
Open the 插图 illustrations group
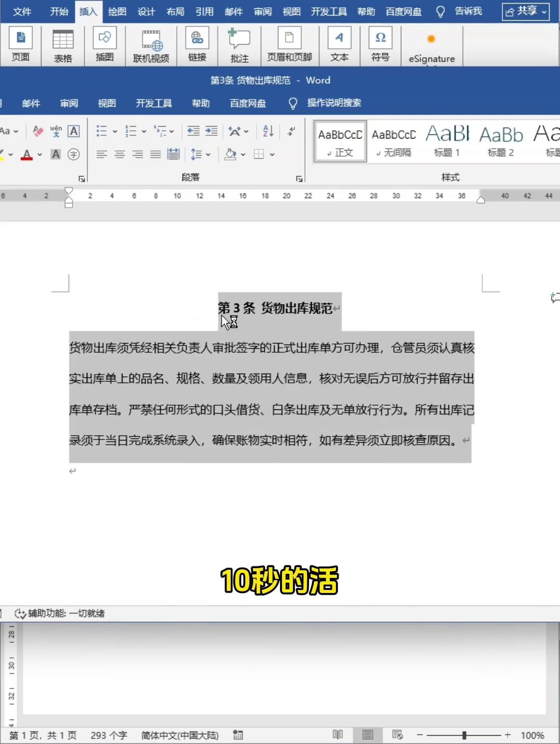pyautogui.click(x=104, y=45)
